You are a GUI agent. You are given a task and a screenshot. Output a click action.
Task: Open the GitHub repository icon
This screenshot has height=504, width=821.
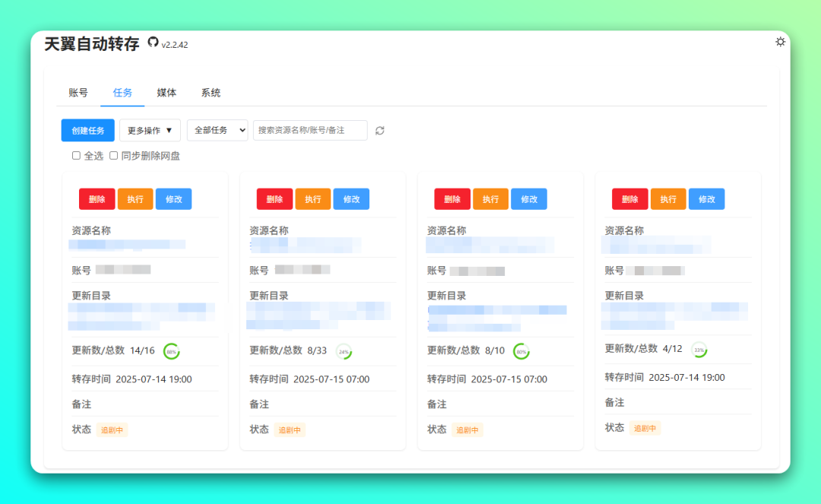click(153, 43)
